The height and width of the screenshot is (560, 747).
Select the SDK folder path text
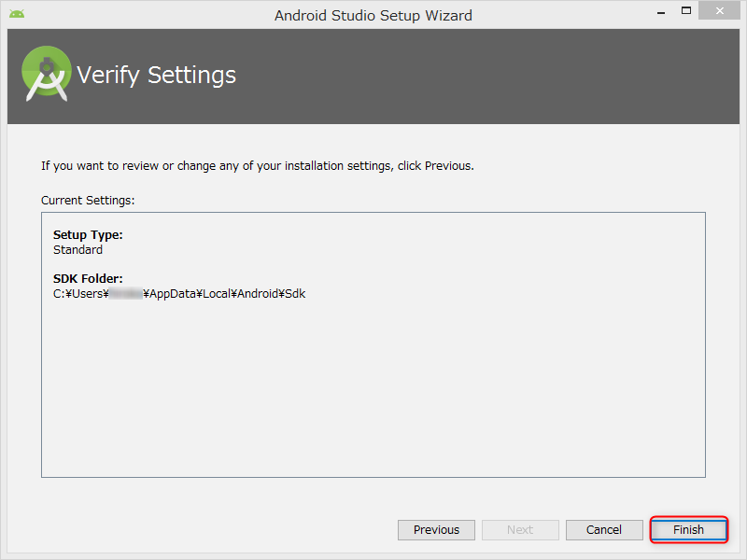point(179,294)
